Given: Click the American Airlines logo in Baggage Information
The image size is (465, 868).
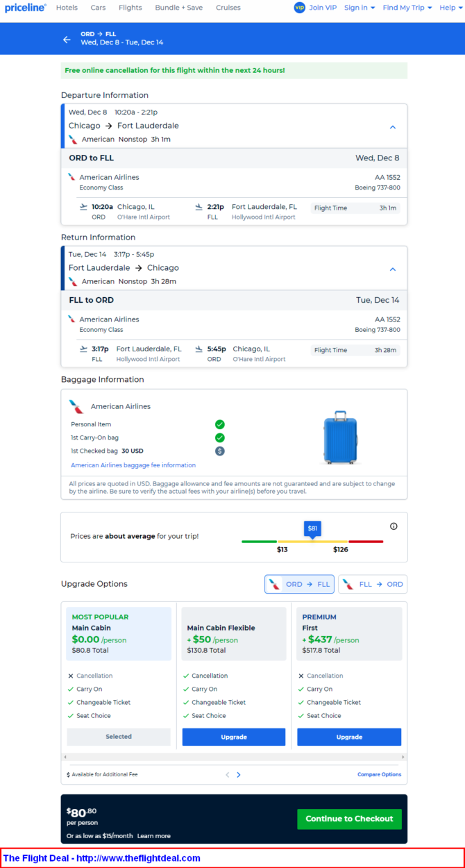Looking at the screenshot, I should tap(76, 406).
